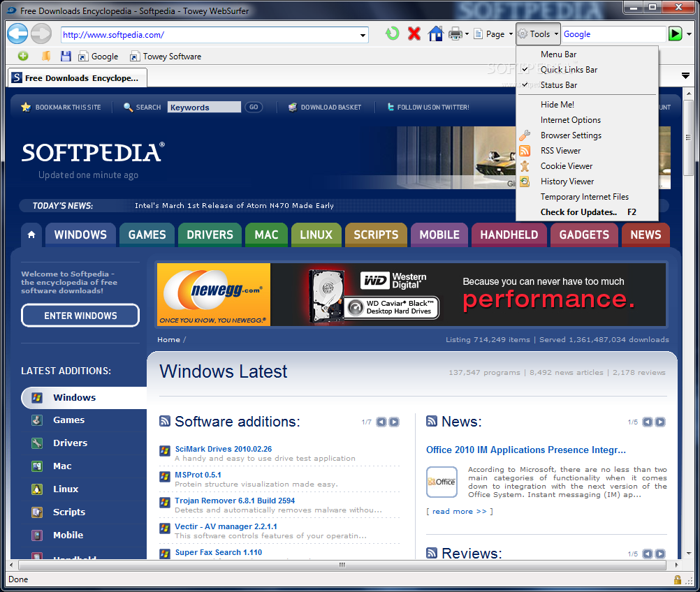The image size is (700, 592).
Task: Uncheck Status Bar option
Action: (587, 85)
